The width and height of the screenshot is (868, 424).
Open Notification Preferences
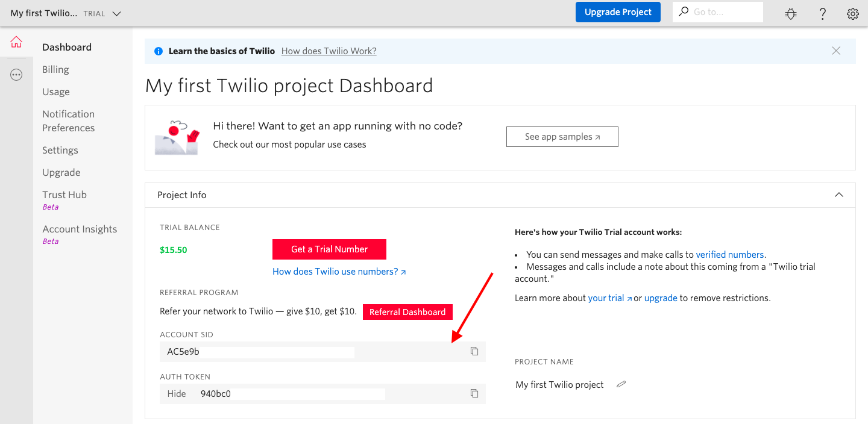click(x=68, y=120)
